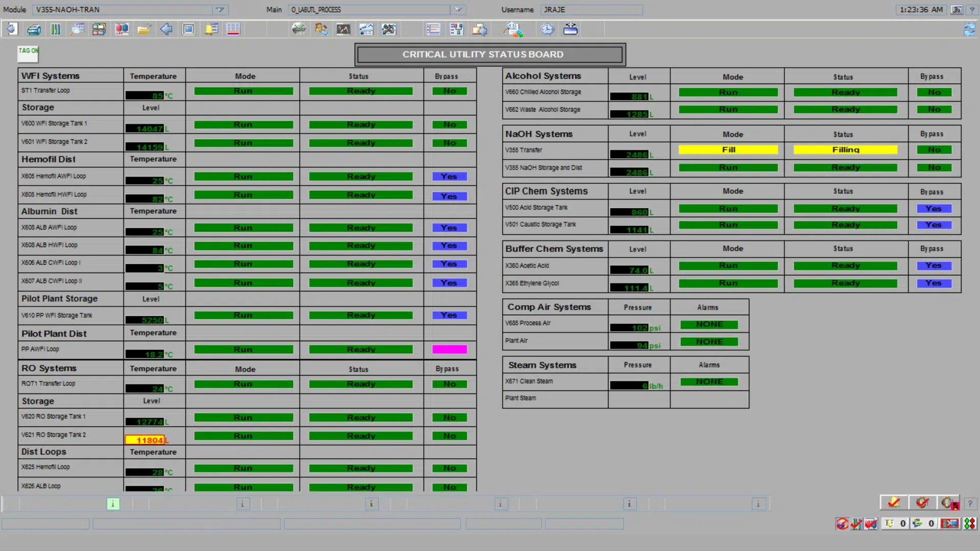Expand the Main display dropdown arrow

458,10
